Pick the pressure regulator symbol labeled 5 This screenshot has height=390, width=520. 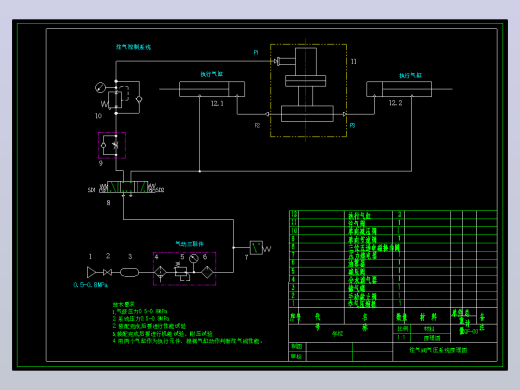coord(181,272)
